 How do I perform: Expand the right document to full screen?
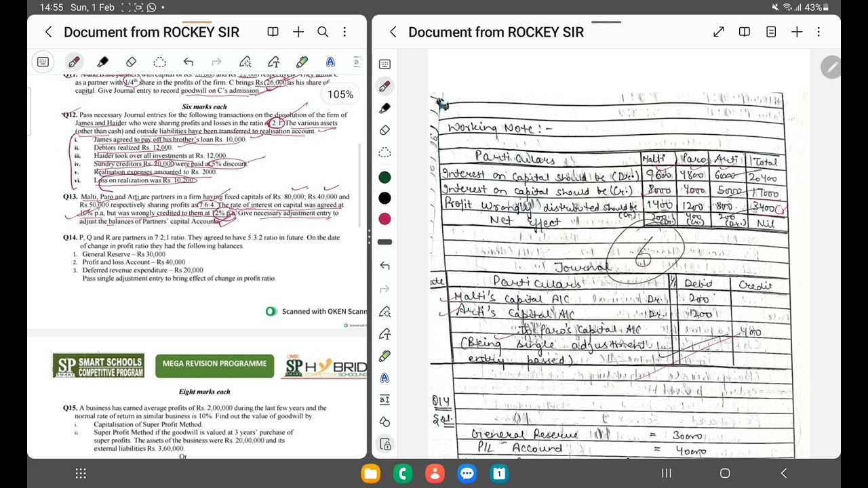719,32
